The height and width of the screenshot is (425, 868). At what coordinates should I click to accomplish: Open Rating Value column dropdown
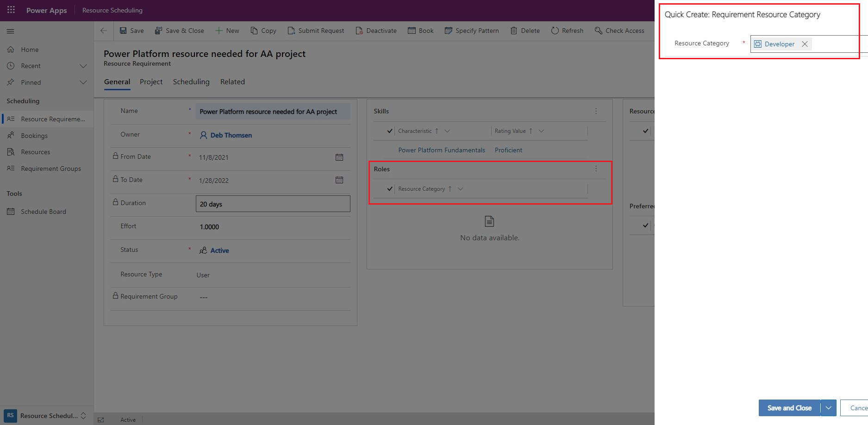pyautogui.click(x=541, y=131)
